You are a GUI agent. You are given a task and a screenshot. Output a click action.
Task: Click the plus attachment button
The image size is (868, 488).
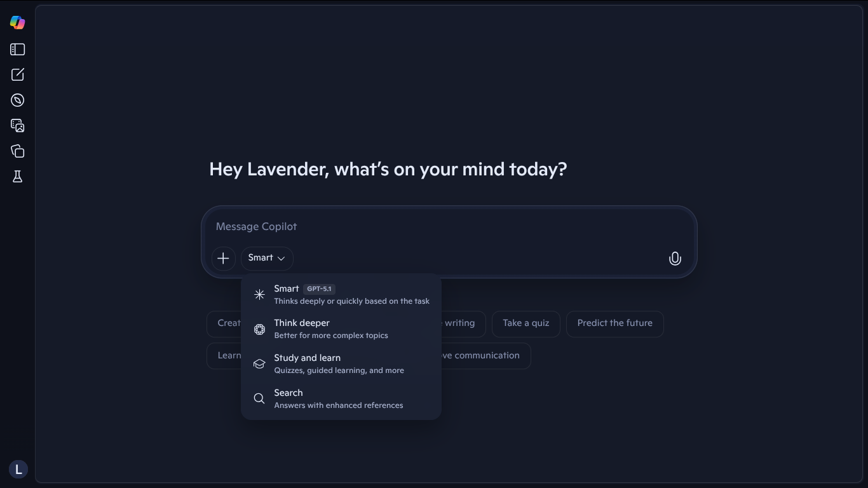[223, 259]
